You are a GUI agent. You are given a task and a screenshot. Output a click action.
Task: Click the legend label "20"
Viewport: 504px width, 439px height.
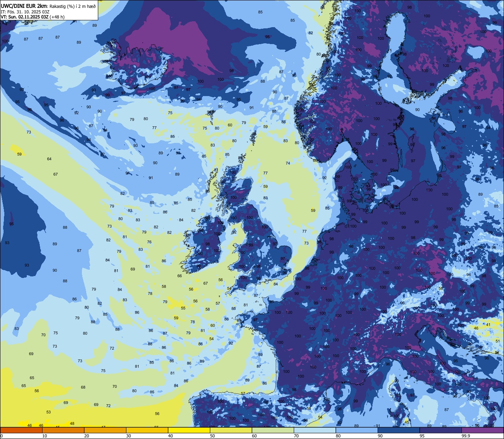click(x=87, y=436)
